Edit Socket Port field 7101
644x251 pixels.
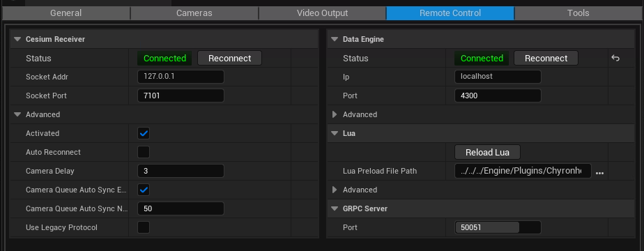(x=181, y=96)
